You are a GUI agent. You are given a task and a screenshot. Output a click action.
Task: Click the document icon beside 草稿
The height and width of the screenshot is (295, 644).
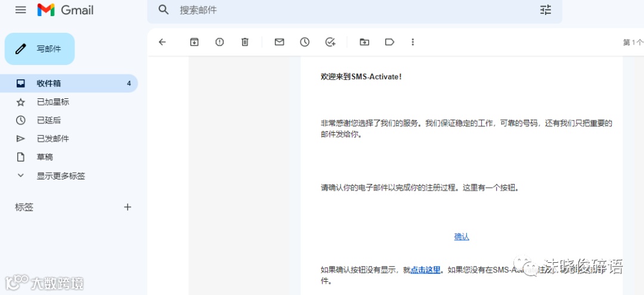[20, 157]
